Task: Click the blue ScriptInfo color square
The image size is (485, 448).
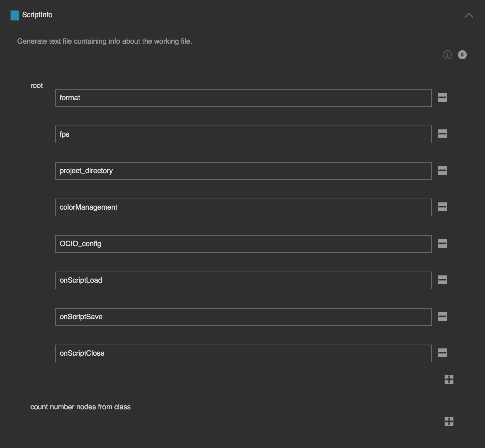Action: coord(15,15)
